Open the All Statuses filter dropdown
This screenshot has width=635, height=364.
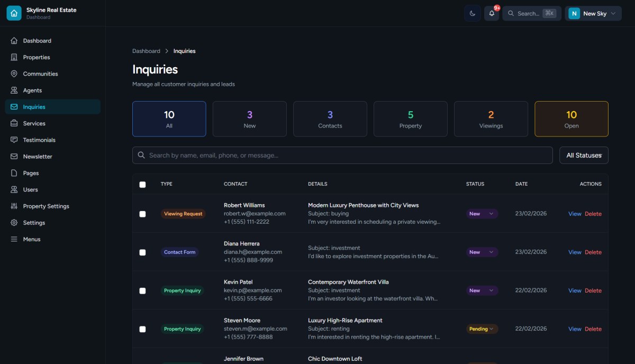pos(584,155)
